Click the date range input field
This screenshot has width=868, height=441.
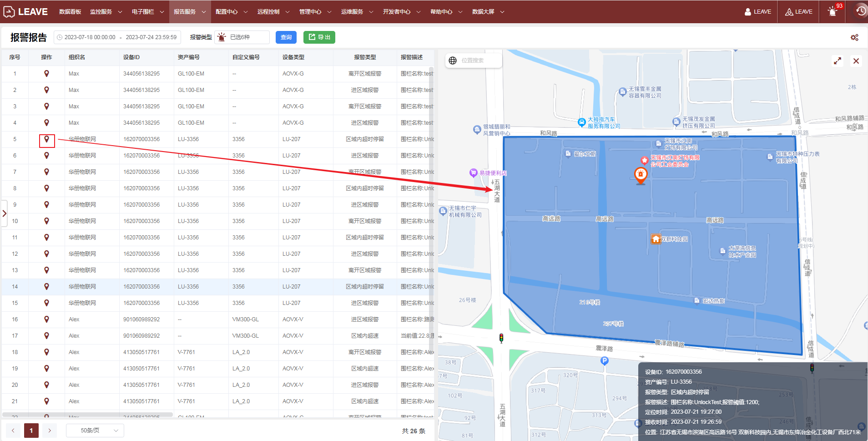117,37
